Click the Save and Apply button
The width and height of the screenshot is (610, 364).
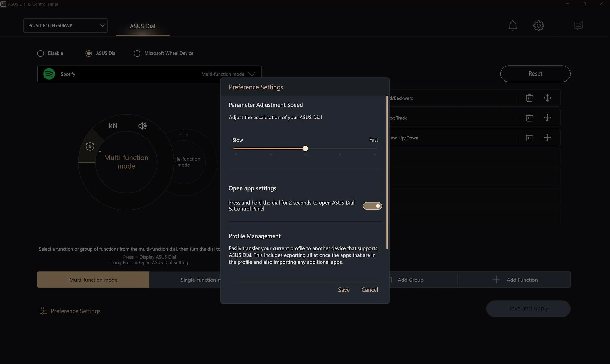(528, 309)
